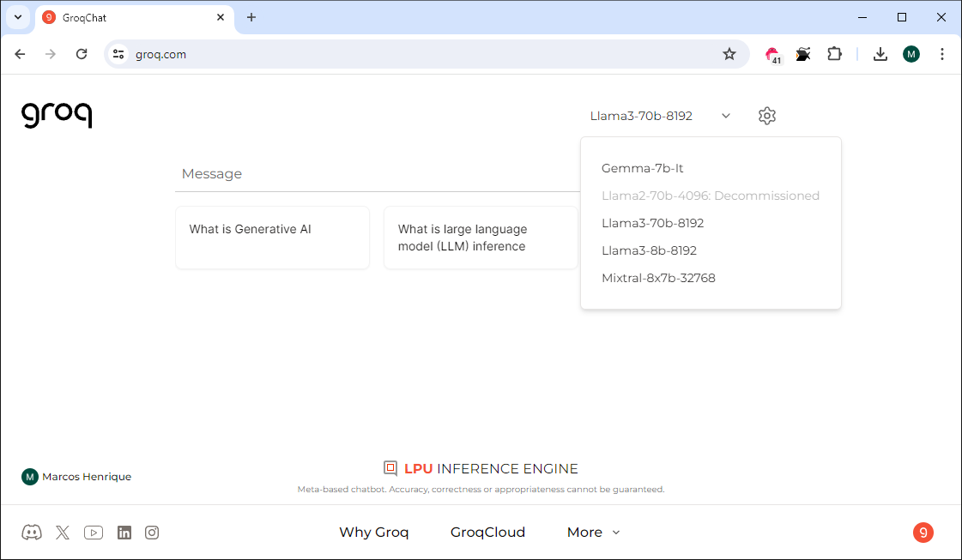Click the dark extension icon beside the puzzle icon
962x560 pixels.
pyautogui.click(x=803, y=54)
